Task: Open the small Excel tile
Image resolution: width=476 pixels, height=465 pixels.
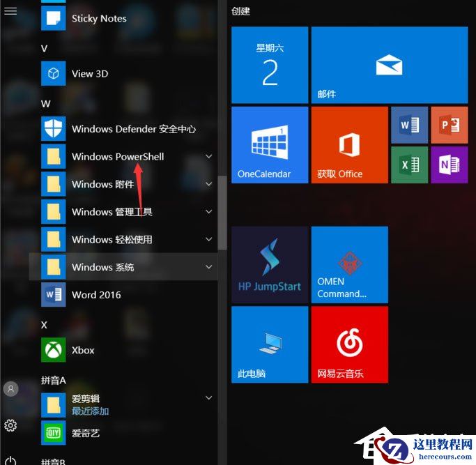Action: [410, 165]
